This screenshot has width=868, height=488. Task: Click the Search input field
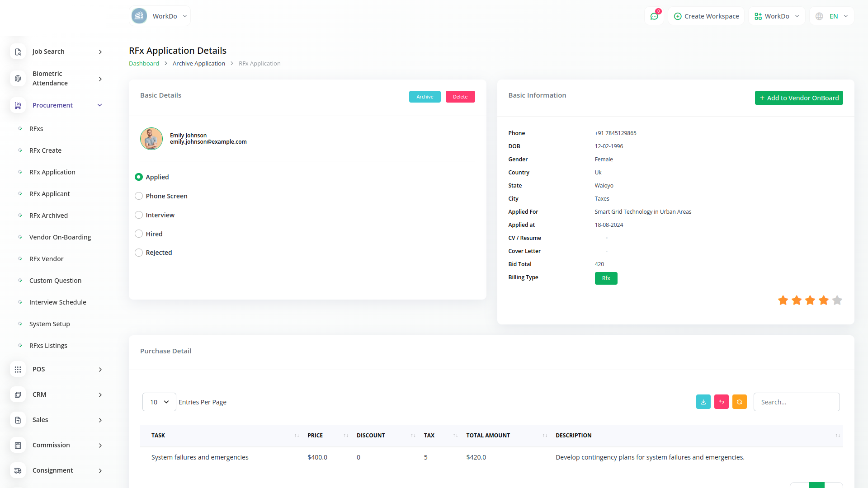797,402
